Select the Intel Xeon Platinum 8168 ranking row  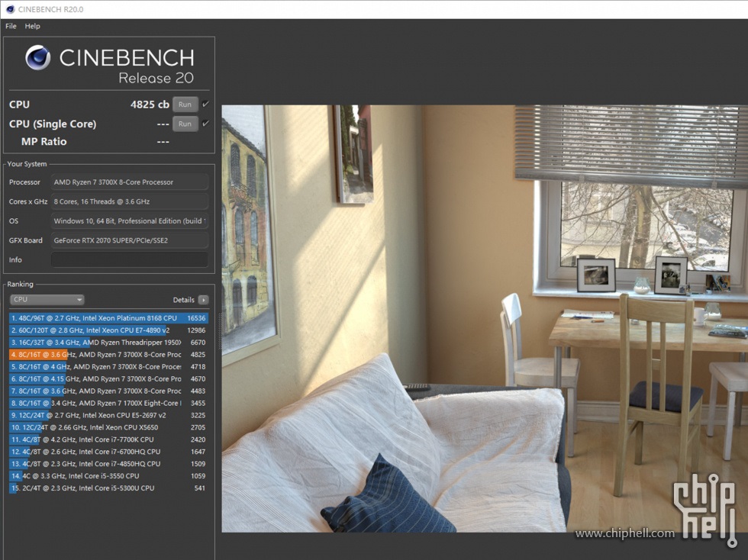[108, 318]
